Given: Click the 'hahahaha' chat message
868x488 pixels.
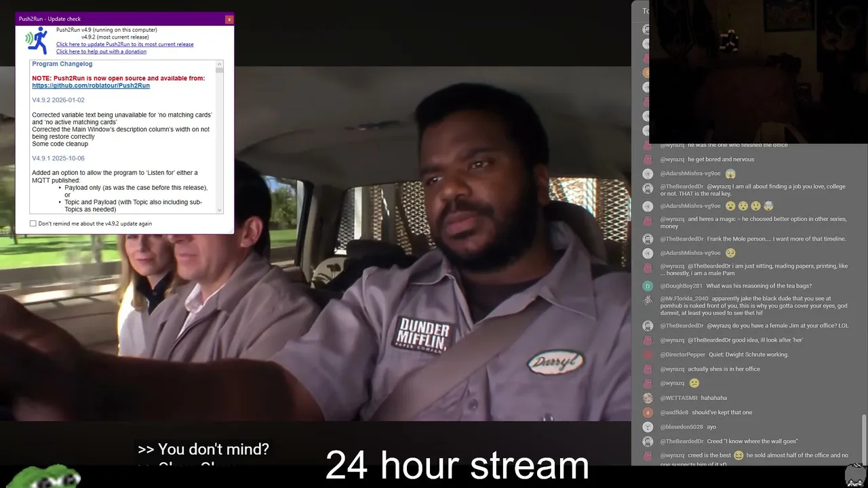Looking at the screenshot, I should [x=713, y=398].
